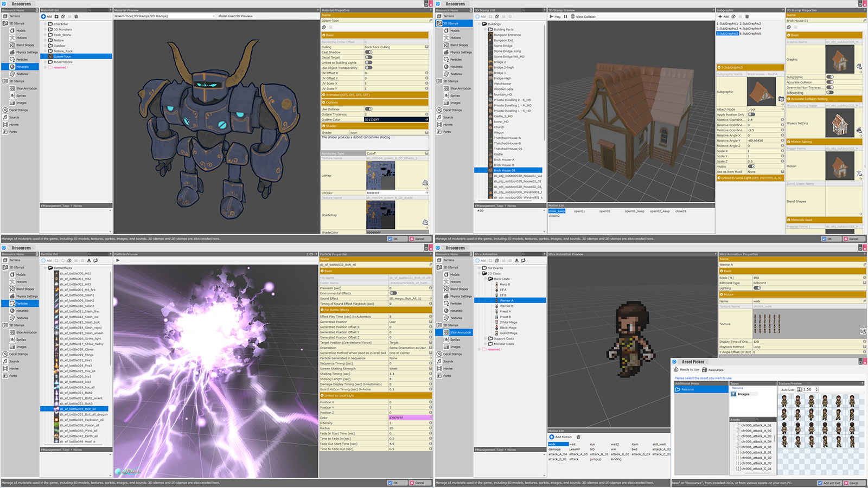
Task: Toggle Cast Shadow in Material Properties
Action: 369,52
